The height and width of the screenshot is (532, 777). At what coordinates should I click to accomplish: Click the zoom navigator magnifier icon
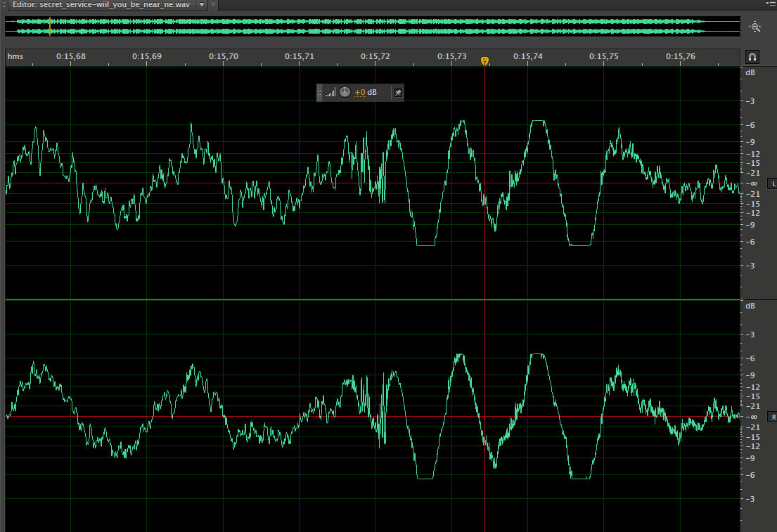(755, 27)
